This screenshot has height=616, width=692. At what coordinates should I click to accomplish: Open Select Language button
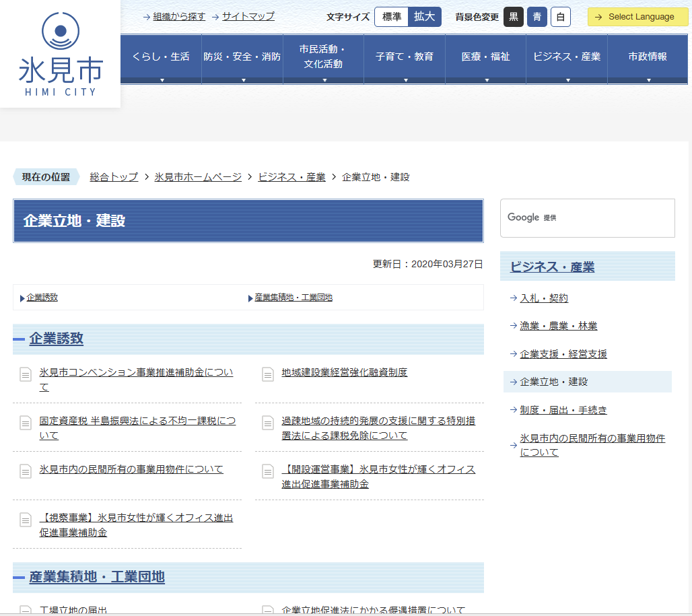(x=637, y=17)
